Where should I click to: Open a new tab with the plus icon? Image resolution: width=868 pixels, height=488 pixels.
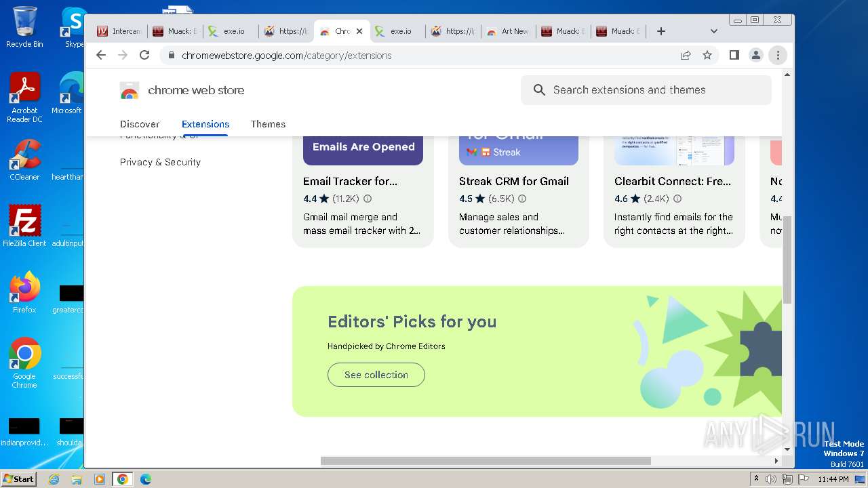tap(661, 31)
